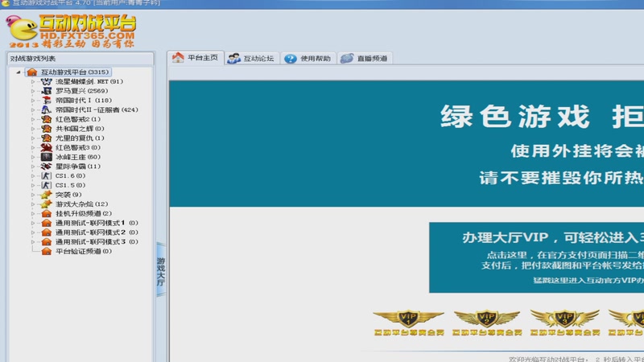Click the 猛戳这里进入互动官方VIP link
Screen dimensions: 644x362
[x=588, y=280]
